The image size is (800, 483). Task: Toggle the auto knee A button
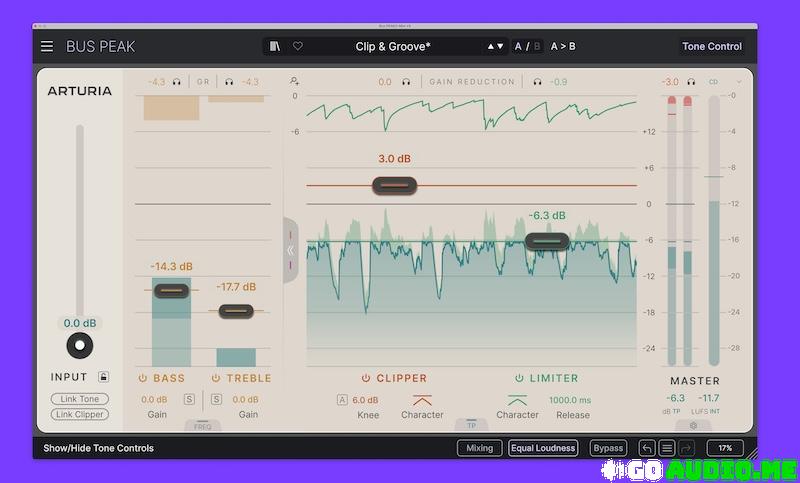[342, 400]
